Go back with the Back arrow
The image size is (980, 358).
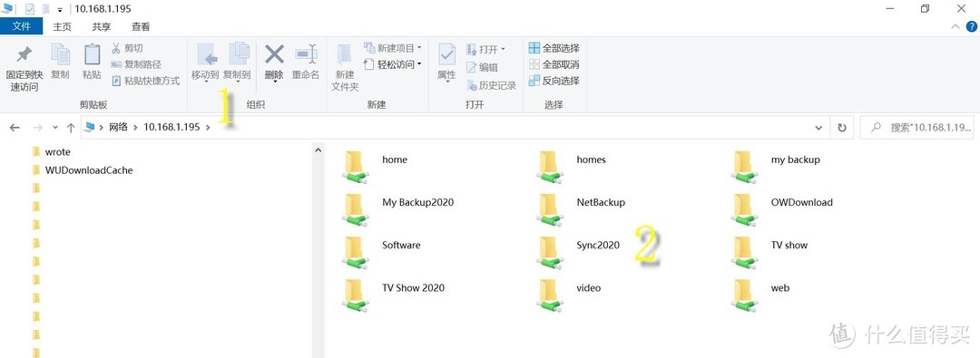tap(15, 128)
